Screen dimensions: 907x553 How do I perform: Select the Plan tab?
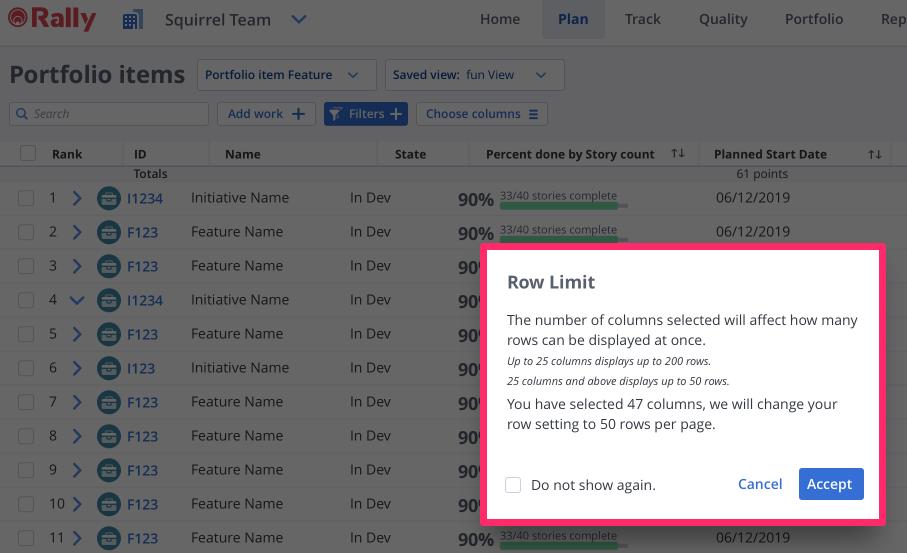(x=573, y=19)
